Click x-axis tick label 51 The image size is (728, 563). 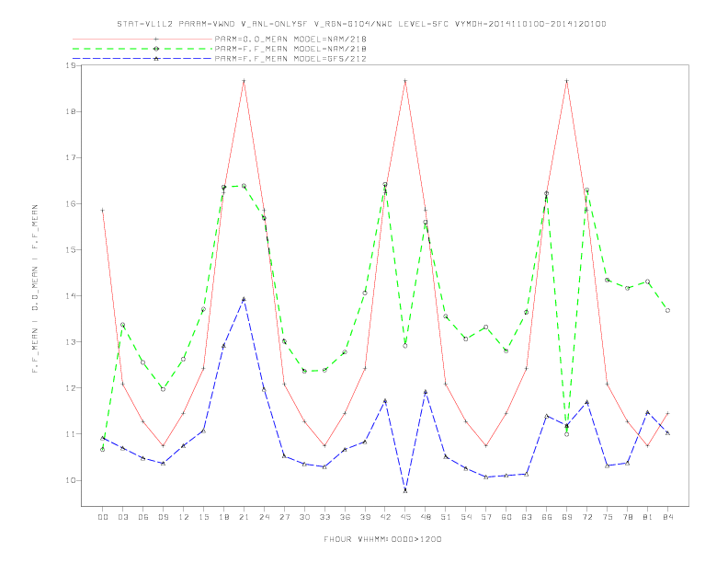click(446, 517)
